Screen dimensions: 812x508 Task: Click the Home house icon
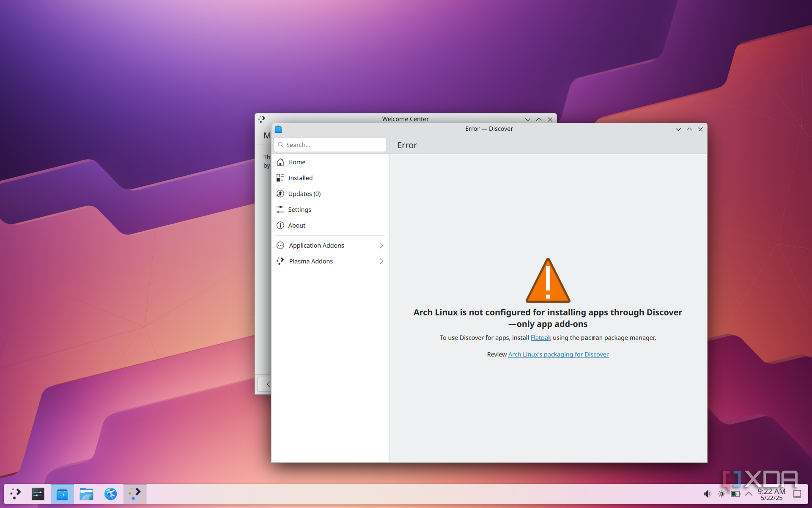[x=280, y=162]
